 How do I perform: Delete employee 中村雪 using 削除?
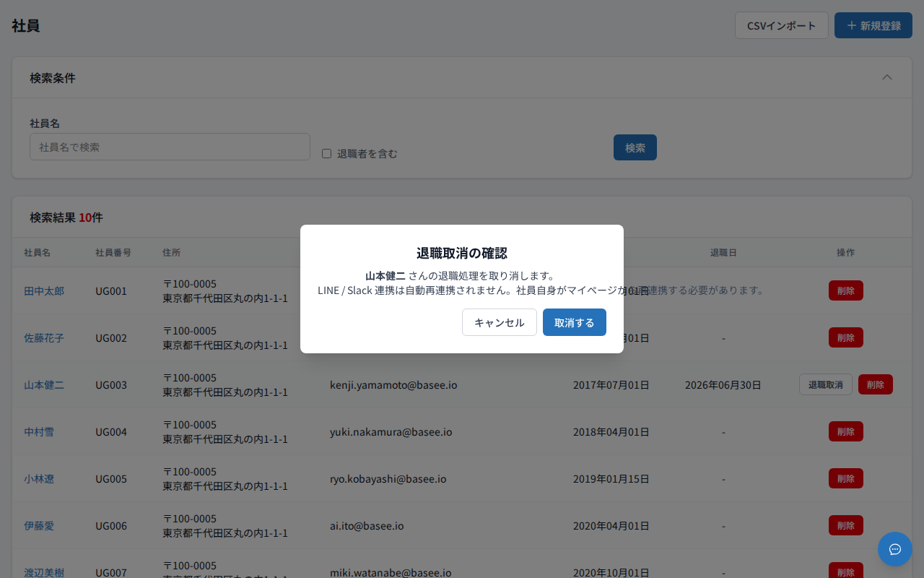(x=846, y=431)
